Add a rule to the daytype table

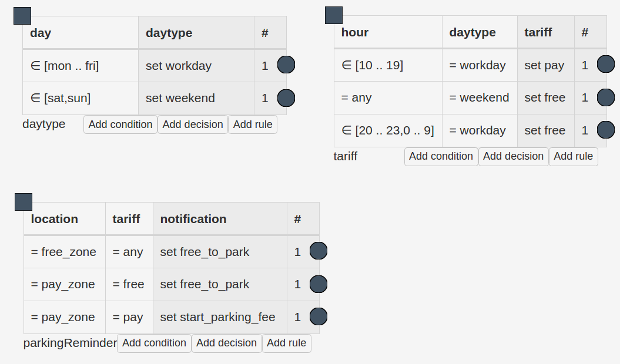click(x=253, y=124)
